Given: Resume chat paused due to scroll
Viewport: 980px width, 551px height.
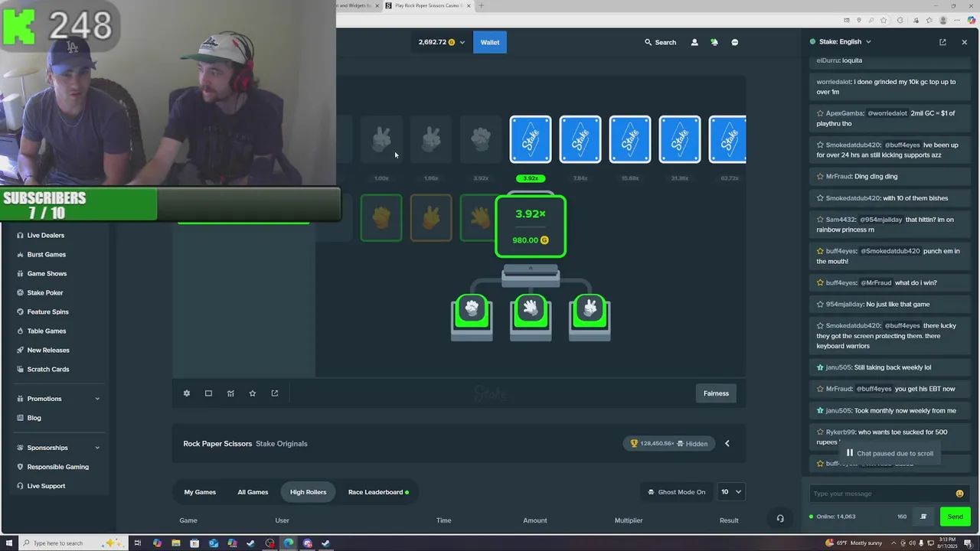Looking at the screenshot, I should (889, 453).
